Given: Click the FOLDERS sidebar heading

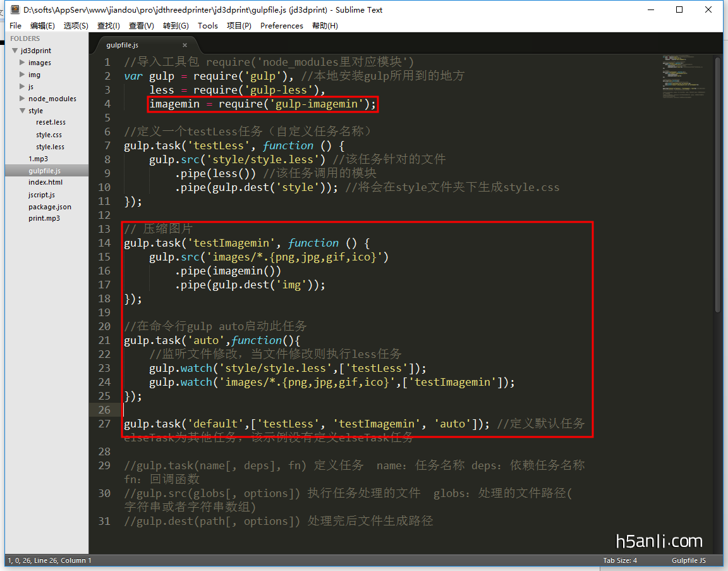Looking at the screenshot, I should [x=25, y=39].
